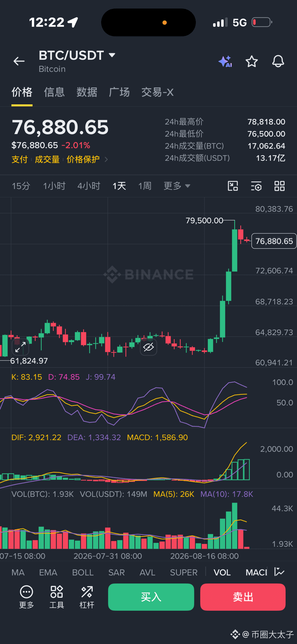The image size is (297, 644).
Task: Open the chart drawing tools icon
Action: point(233,186)
